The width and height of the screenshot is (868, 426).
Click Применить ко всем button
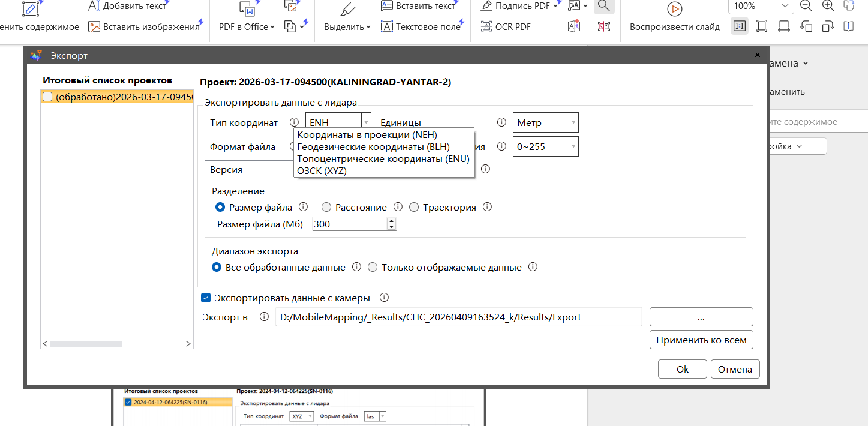(x=701, y=340)
